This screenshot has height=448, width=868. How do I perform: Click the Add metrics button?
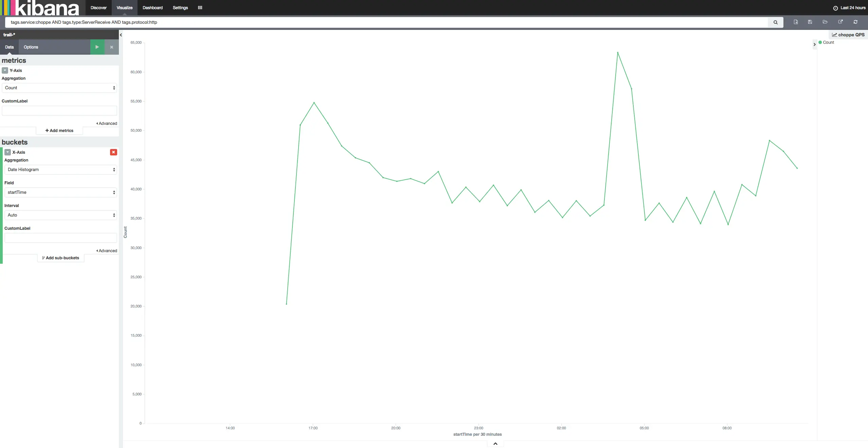pos(59,131)
